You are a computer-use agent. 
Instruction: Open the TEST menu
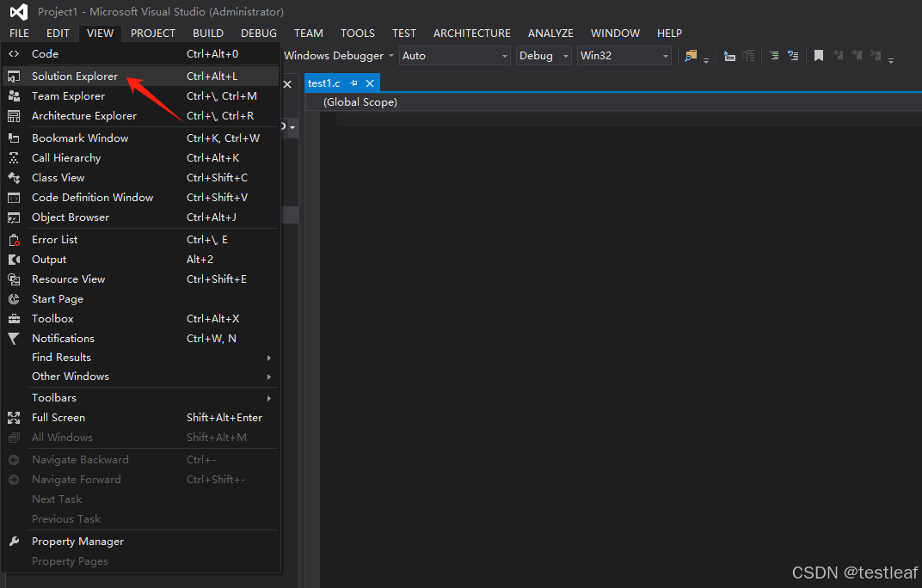(404, 34)
